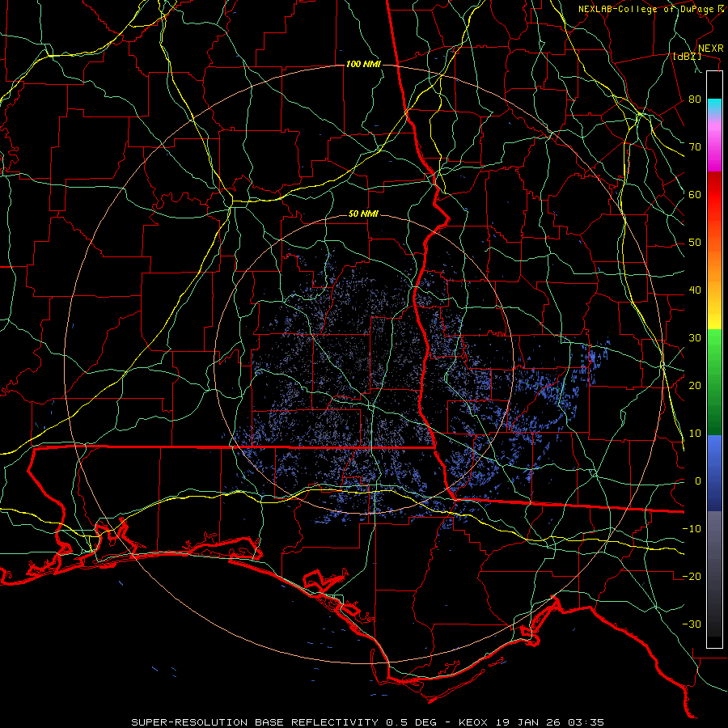
Task: Click the 0 value on the dBZ scale
Action: coord(698,481)
